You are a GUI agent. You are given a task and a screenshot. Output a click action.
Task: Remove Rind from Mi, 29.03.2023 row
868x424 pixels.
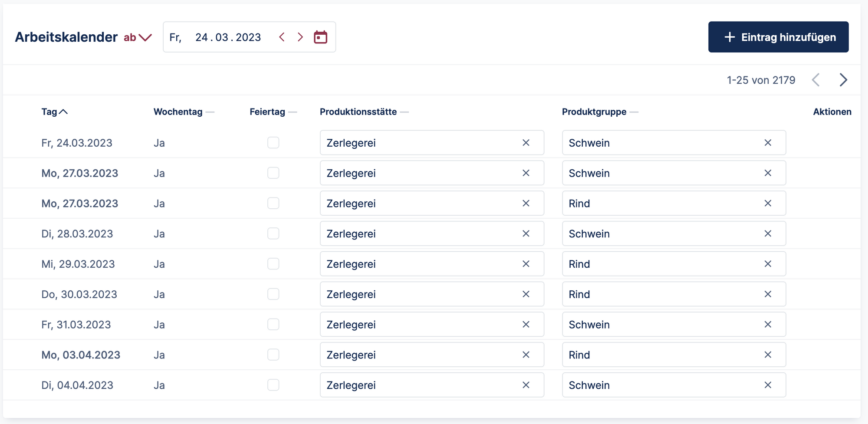[767, 264]
